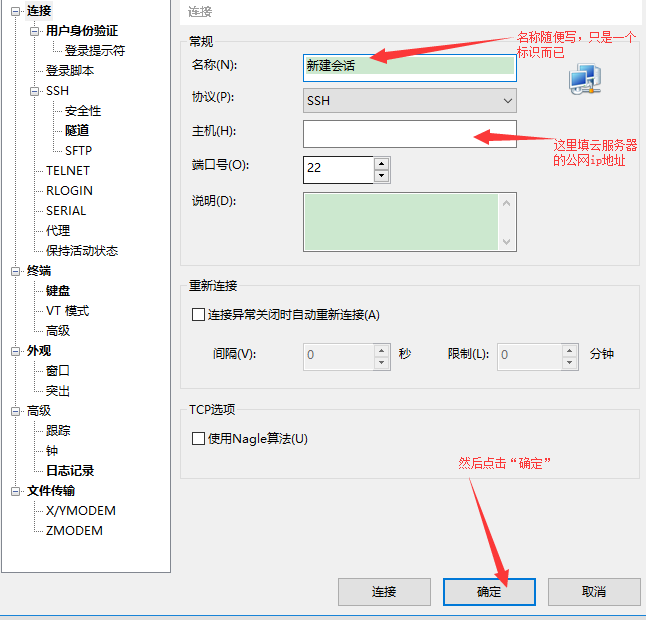Screen dimensions: 646x620
Task: Decrease the port number with down arrow
Action: click(x=382, y=176)
